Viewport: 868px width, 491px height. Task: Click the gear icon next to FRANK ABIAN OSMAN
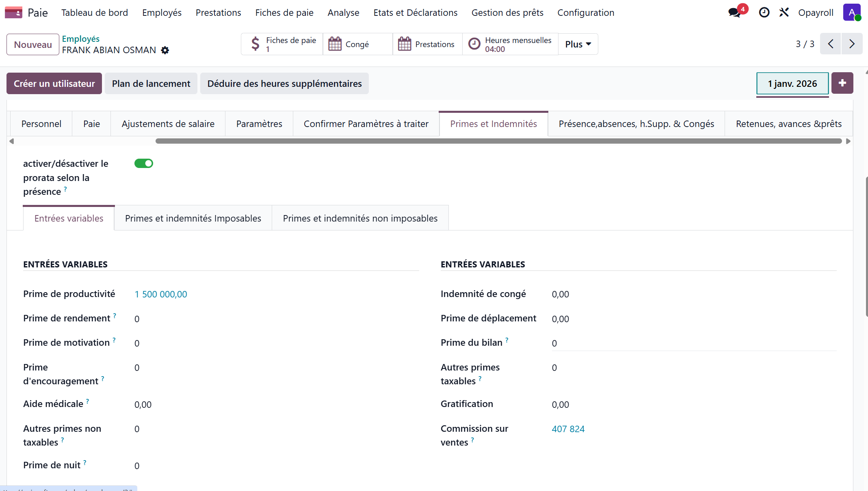[x=165, y=50]
